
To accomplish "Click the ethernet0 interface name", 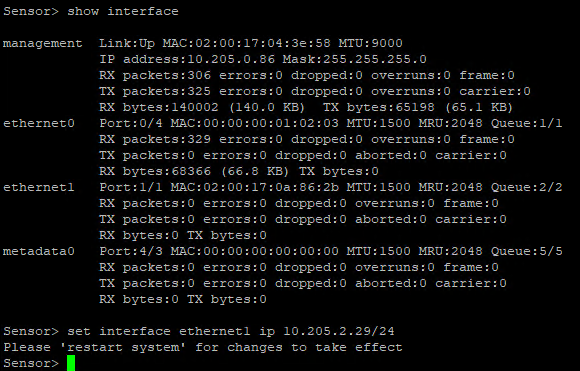I will pos(39,123).
